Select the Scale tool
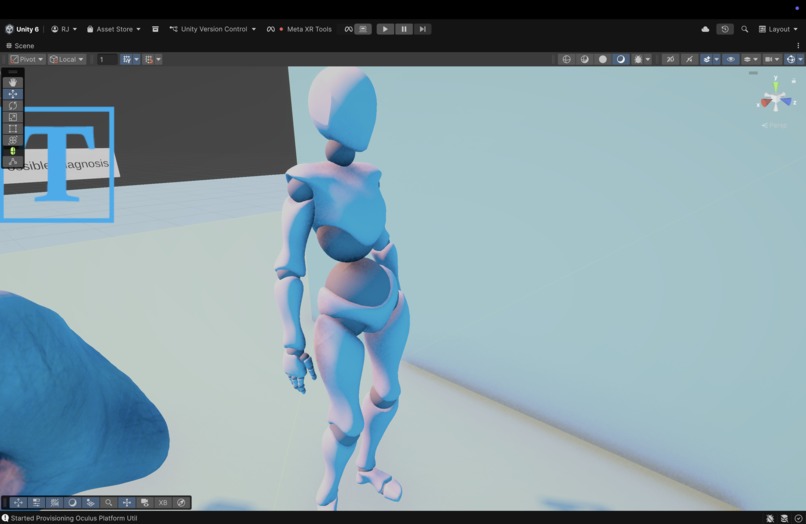 13,117
